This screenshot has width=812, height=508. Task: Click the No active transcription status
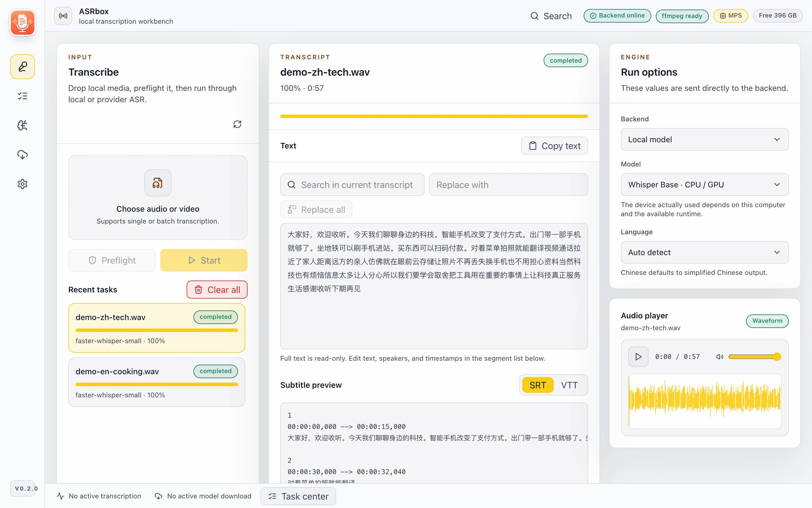point(99,496)
